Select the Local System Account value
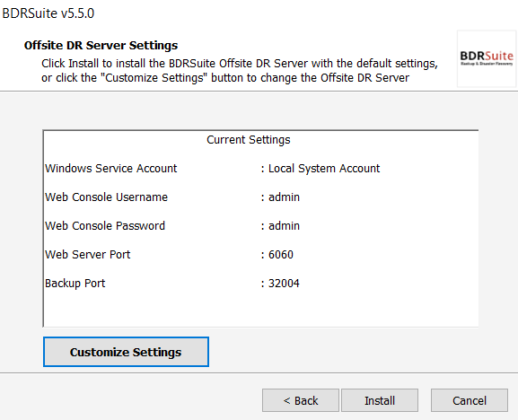Viewport: 518px width, 420px height. [x=324, y=169]
